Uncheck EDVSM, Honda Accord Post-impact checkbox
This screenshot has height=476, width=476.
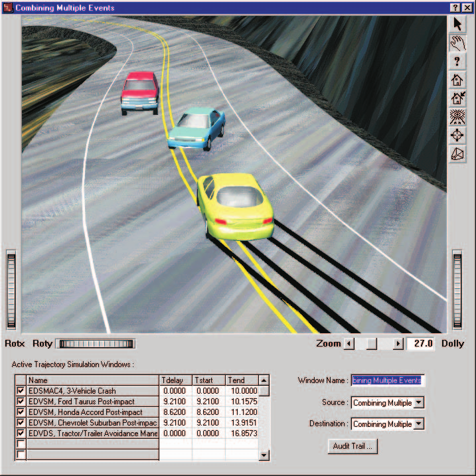[x=21, y=412]
